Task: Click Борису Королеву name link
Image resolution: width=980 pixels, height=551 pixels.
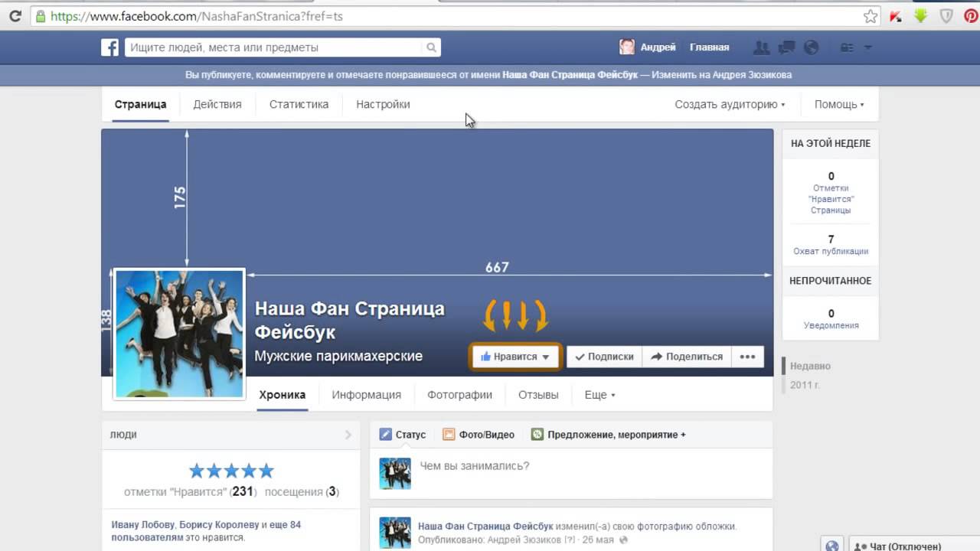Action: (x=219, y=525)
